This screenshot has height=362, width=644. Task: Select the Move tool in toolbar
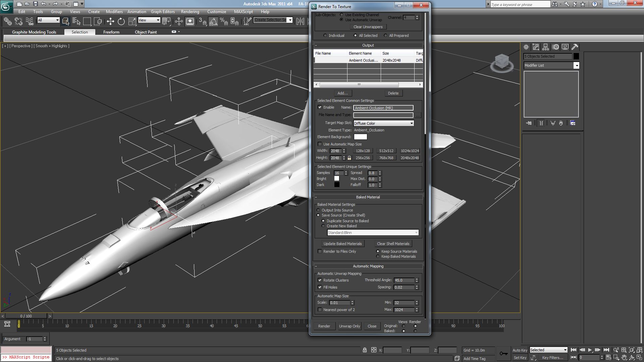pos(110,21)
